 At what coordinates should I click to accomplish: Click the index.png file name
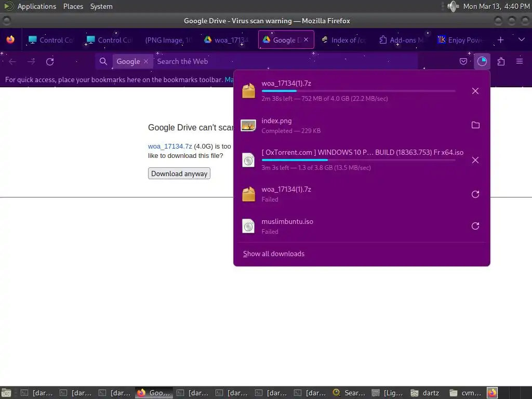[x=276, y=121]
